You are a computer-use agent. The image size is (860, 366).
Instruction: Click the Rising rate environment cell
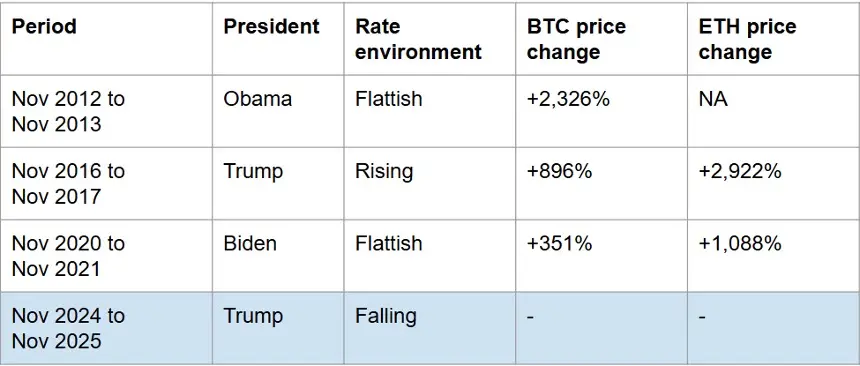tap(429, 184)
